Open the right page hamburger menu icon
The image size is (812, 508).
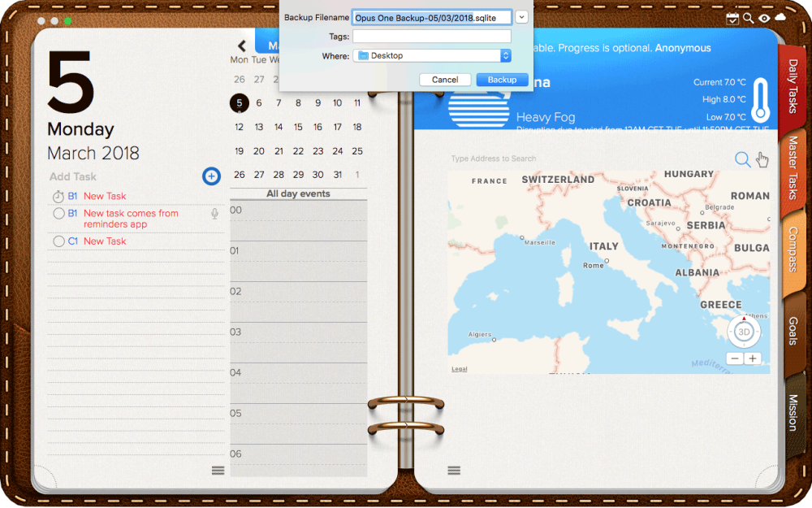click(x=454, y=470)
